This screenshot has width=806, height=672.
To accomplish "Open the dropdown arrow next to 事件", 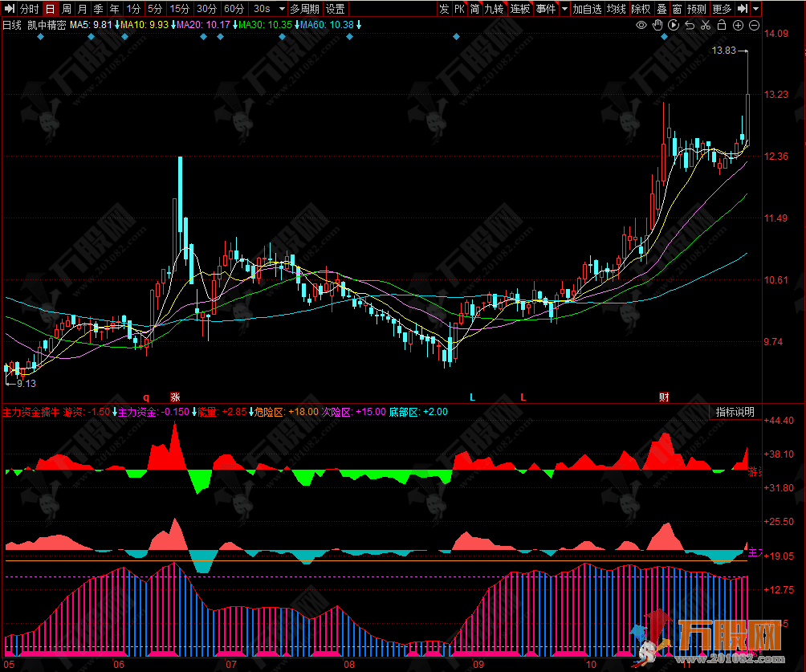I will pyautogui.click(x=564, y=9).
